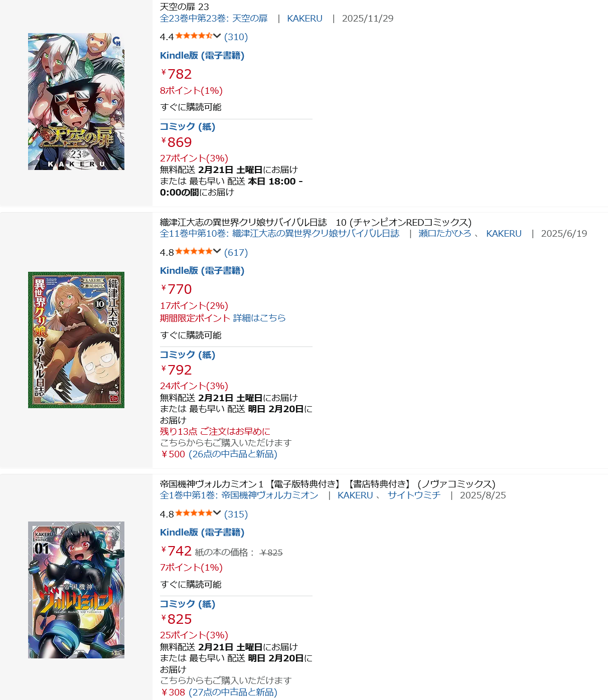Open the 4.8 star rating popover for 織津江大志 volume 10
Image resolution: width=608 pixels, height=700 pixels.
click(194, 252)
